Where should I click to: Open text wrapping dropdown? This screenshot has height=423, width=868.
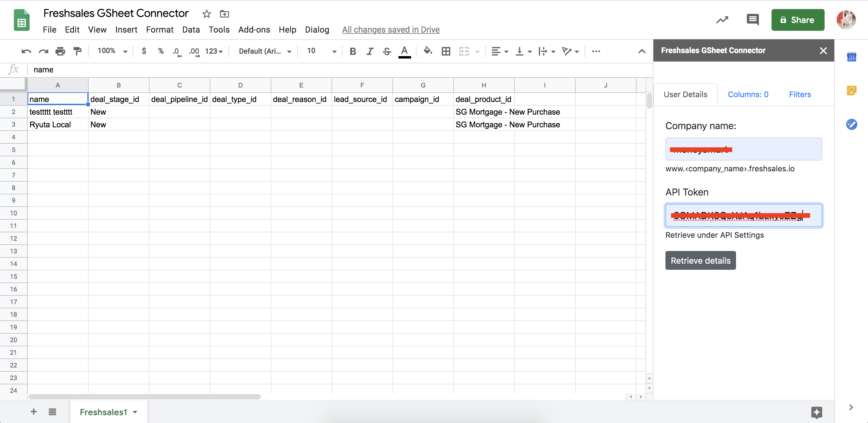546,51
